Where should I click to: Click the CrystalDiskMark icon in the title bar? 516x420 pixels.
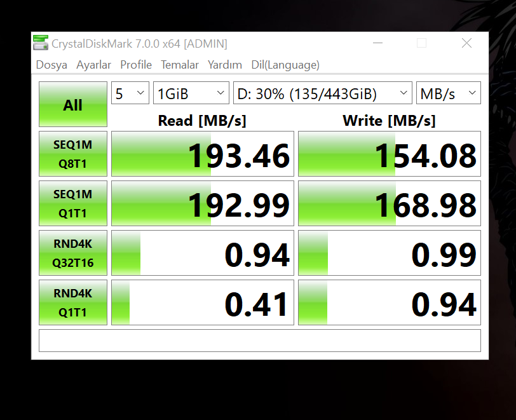(41, 42)
